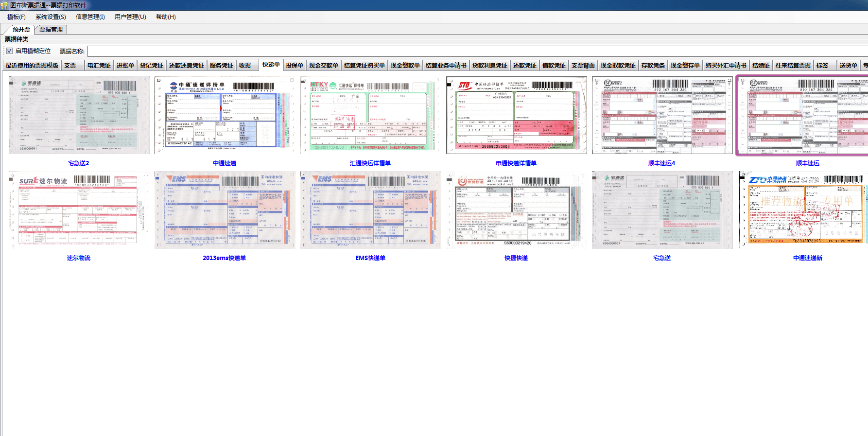Open the 宅急送2 template thumbnail

[79, 115]
